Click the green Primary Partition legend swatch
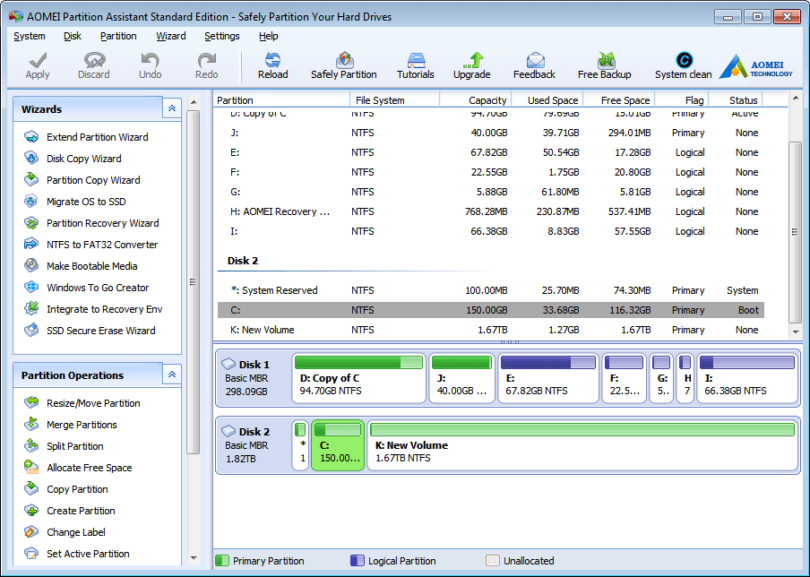 point(224,561)
